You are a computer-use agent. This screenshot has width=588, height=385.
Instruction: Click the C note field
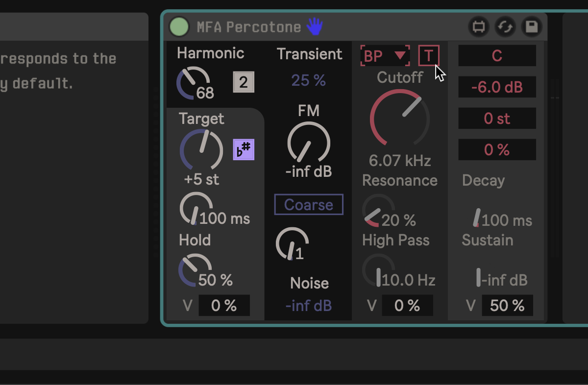[497, 56]
